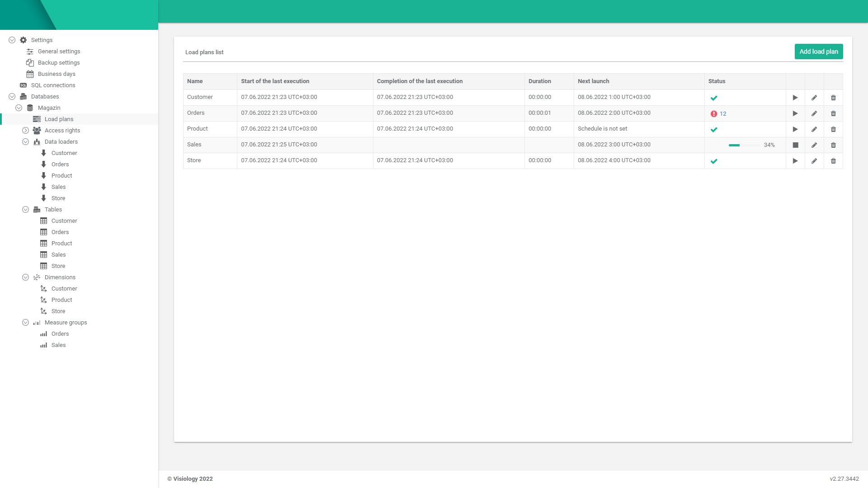Open General settings in sidebar

click(x=59, y=52)
